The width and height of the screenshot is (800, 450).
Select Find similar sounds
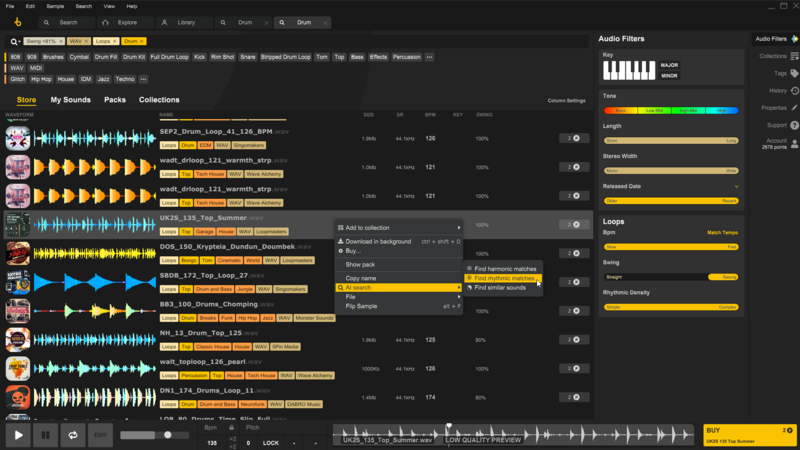[503, 288]
